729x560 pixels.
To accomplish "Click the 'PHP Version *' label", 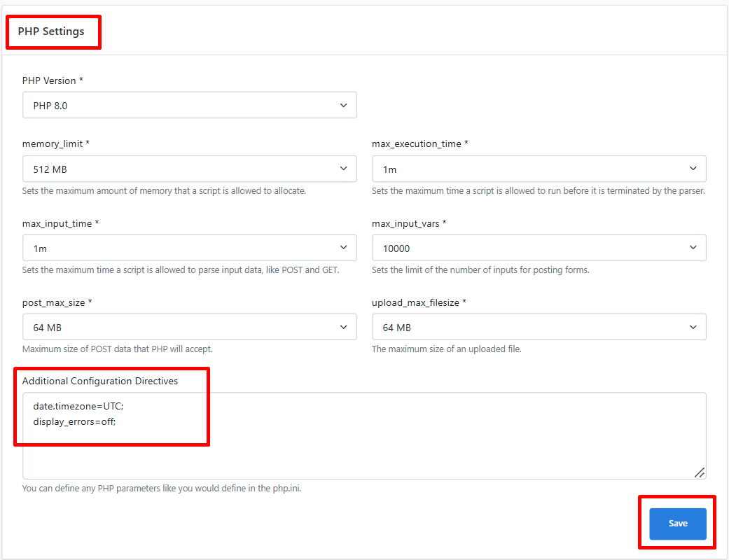I will point(53,80).
